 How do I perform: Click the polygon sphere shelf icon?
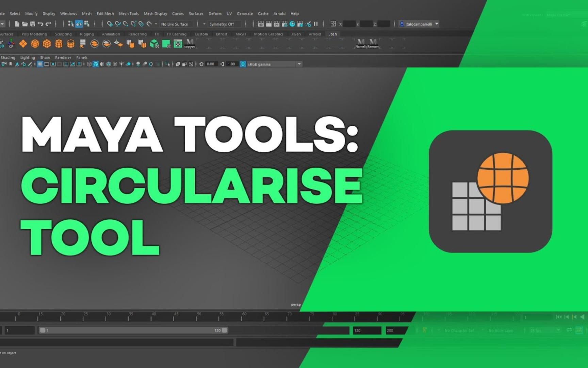tap(35, 44)
